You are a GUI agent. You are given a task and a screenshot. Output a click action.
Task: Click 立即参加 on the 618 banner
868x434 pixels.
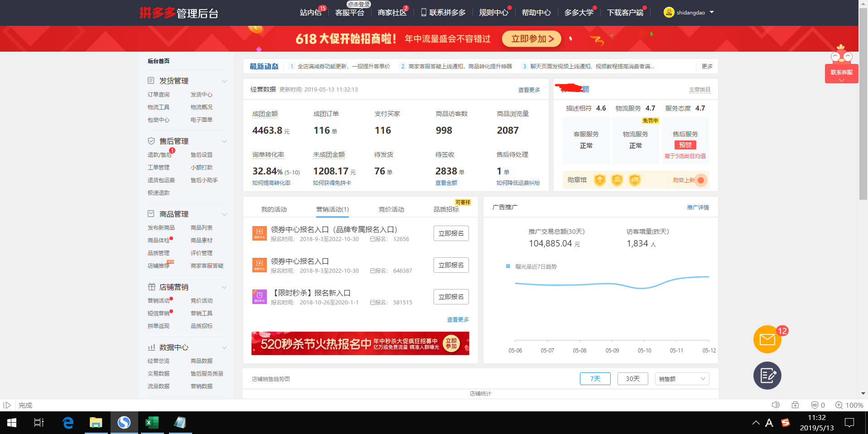[530, 39]
